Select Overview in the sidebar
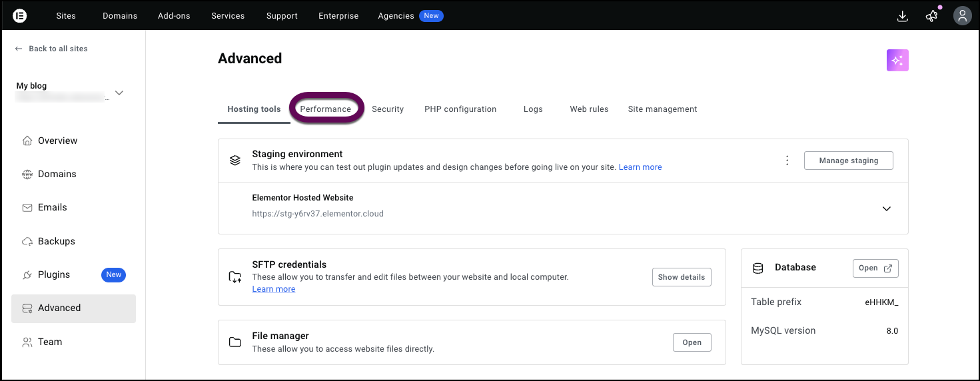Image resolution: width=980 pixels, height=381 pixels. [x=73, y=141]
